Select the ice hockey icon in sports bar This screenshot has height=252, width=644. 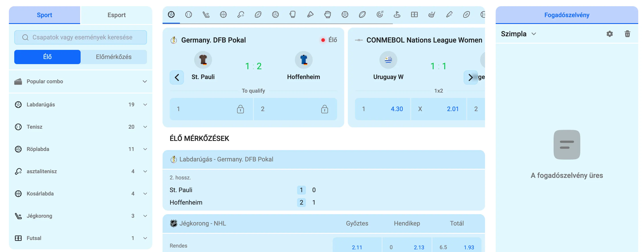click(206, 14)
